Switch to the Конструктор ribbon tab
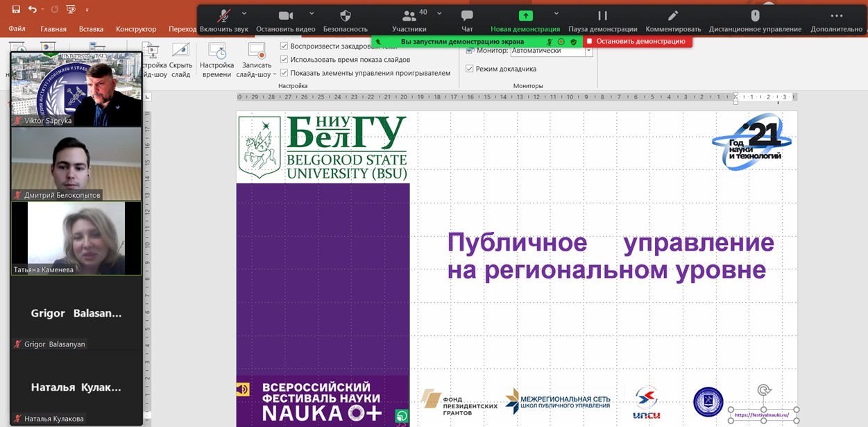 click(136, 29)
